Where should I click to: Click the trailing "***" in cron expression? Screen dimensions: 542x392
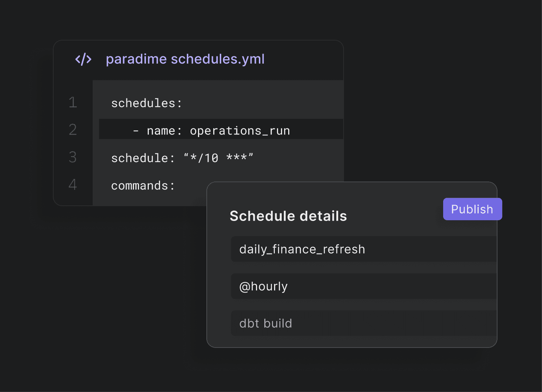tap(236, 158)
